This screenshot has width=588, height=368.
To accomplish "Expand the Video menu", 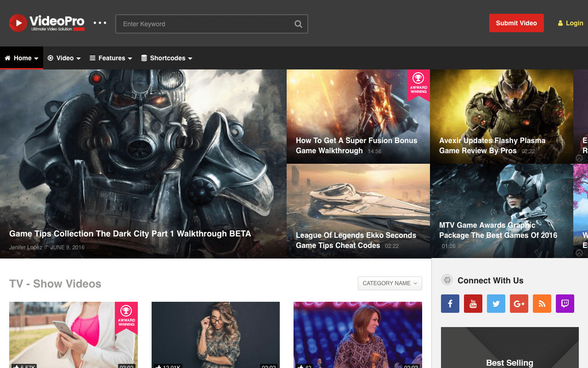I will [x=64, y=58].
